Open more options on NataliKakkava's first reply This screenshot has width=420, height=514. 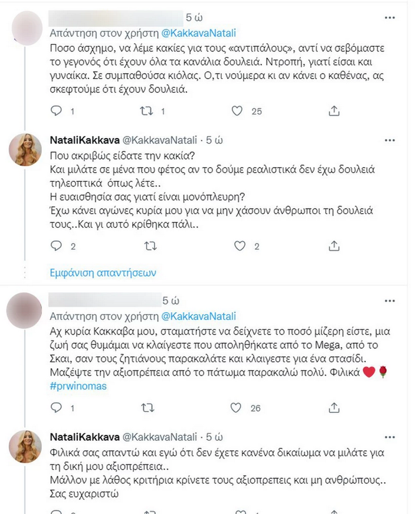tap(389, 140)
